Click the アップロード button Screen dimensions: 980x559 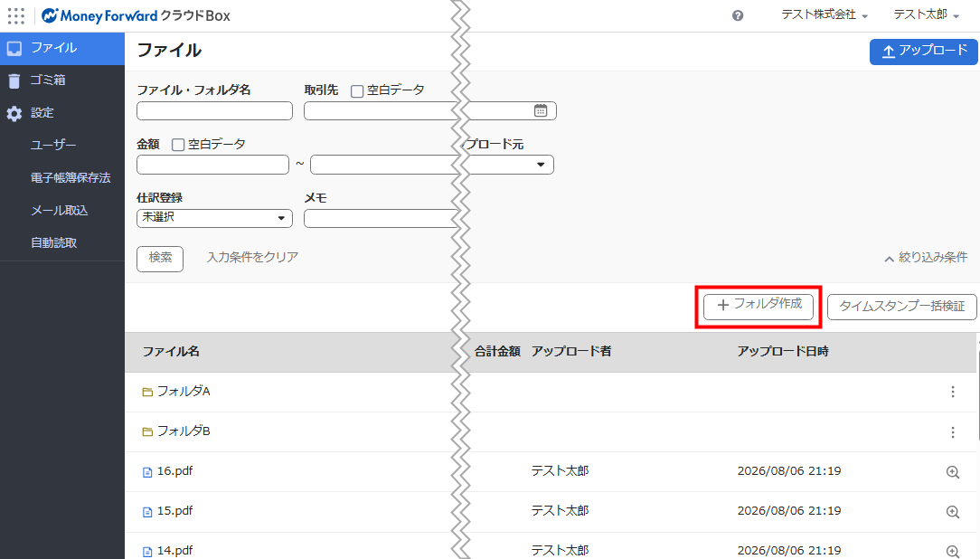click(923, 52)
